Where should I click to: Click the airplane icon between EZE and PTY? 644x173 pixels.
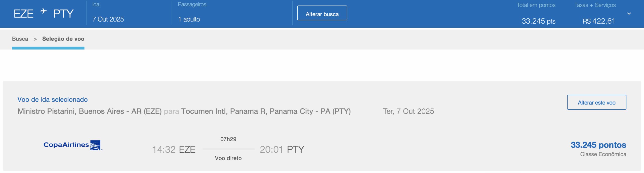click(x=44, y=11)
